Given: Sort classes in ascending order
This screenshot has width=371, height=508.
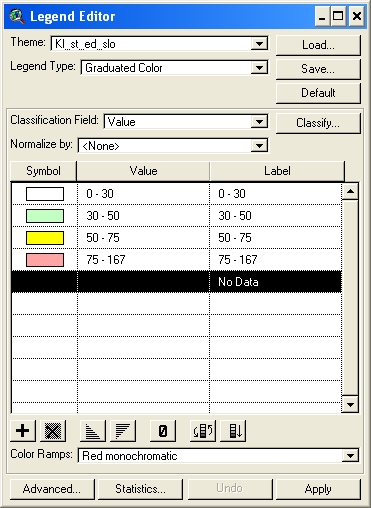Looking at the screenshot, I should pos(93,431).
